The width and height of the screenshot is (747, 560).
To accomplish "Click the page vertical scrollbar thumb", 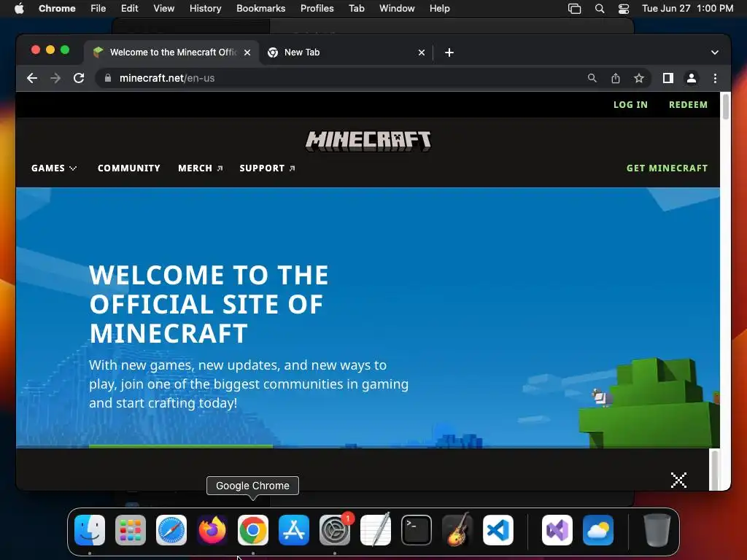I will coord(726,106).
